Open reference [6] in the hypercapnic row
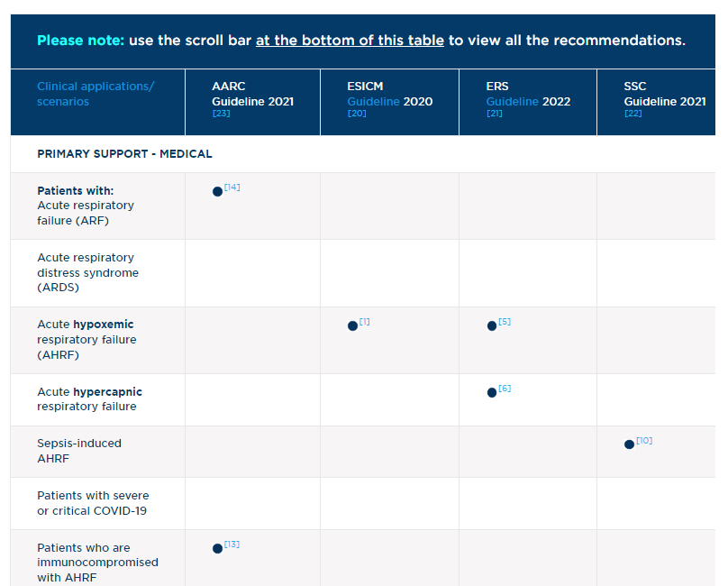This screenshot has height=586, width=728. click(x=505, y=389)
